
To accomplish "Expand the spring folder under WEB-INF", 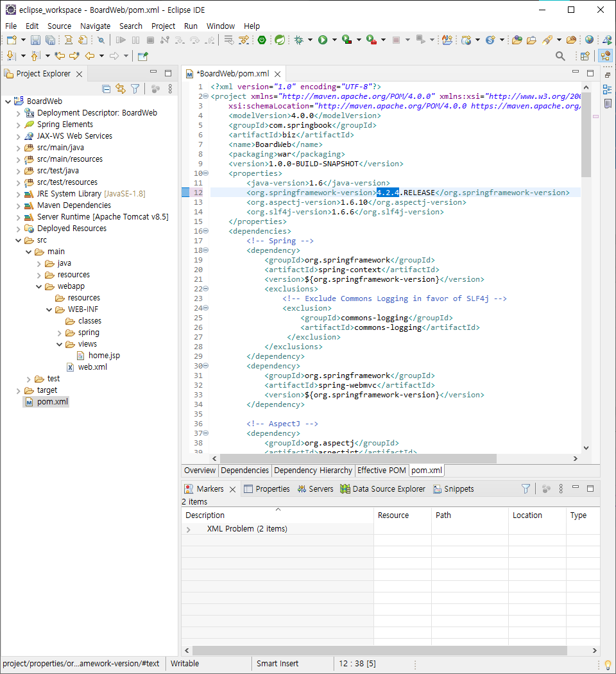I will pyautogui.click(x=59, y=333).
